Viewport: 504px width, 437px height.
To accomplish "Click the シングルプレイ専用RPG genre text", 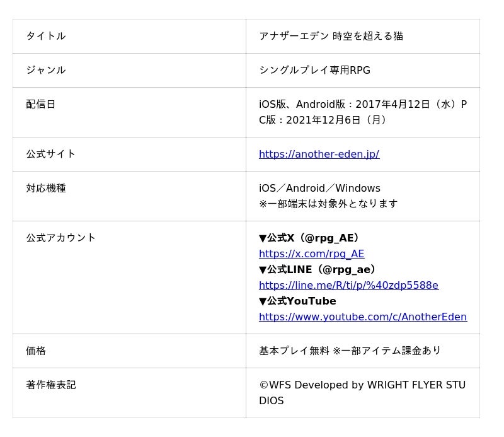I will point(314,70).
